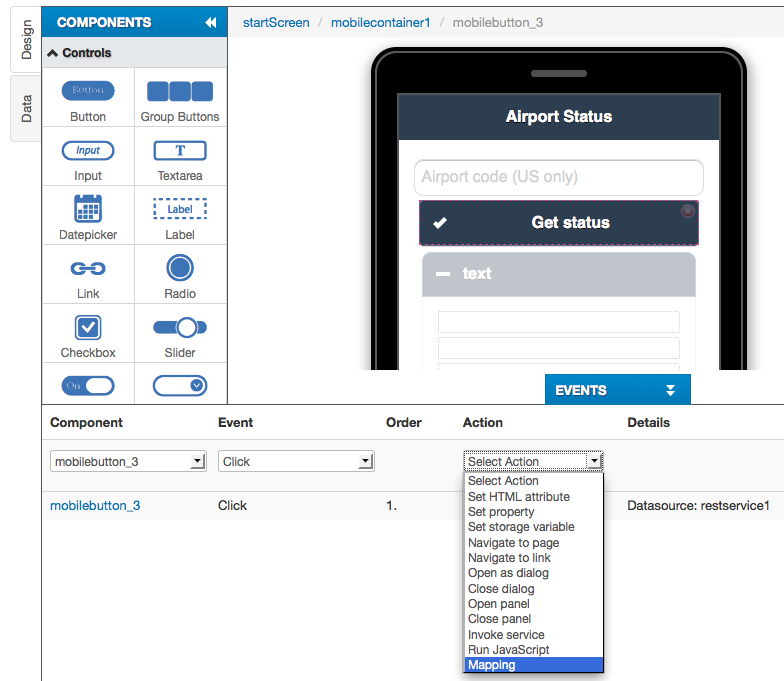
Task: Click mobilebutton_3 breadcrumb
Action: coord(498,22)
